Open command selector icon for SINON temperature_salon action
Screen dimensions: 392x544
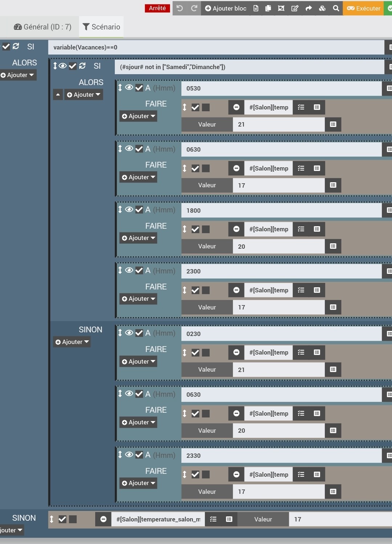[229, 519]
